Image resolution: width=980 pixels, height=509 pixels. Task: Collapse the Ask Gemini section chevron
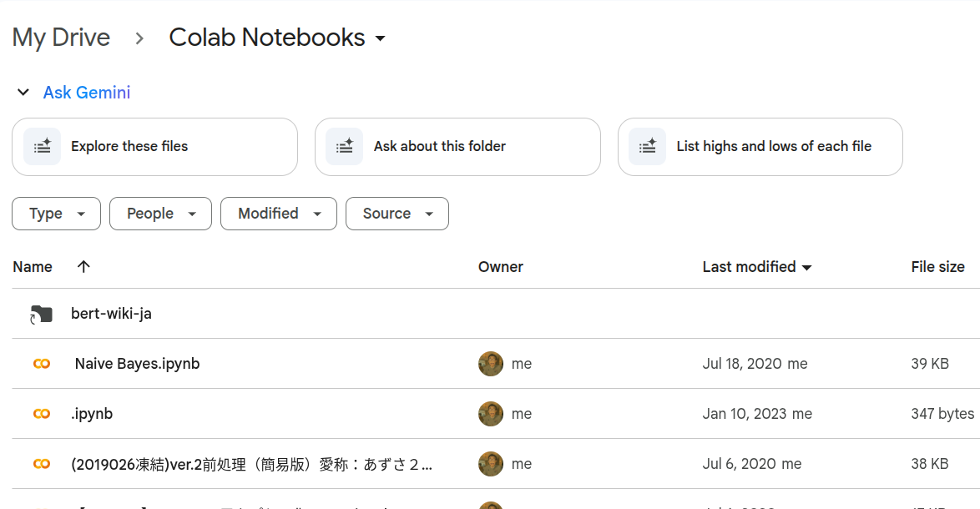23,93
